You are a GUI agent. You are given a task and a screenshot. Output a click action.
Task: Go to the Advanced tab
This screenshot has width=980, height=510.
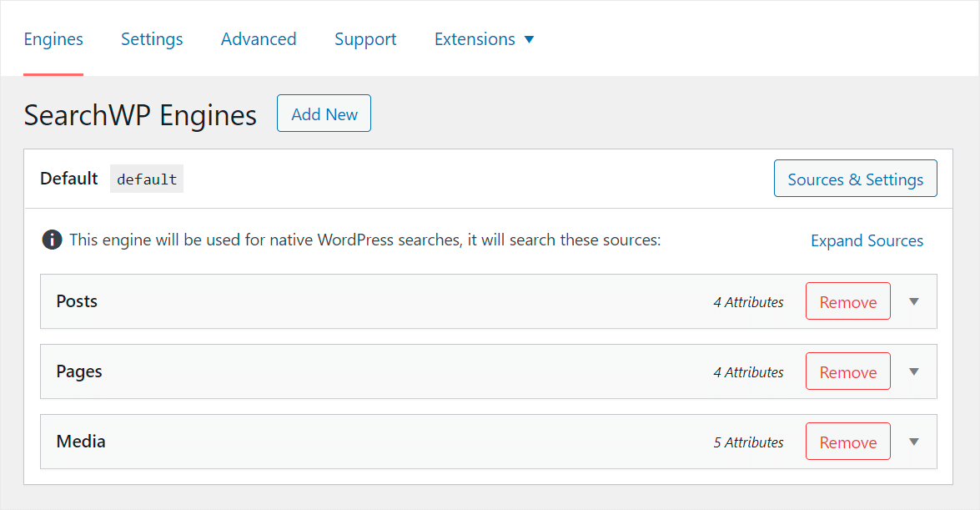tap(259, 38)
